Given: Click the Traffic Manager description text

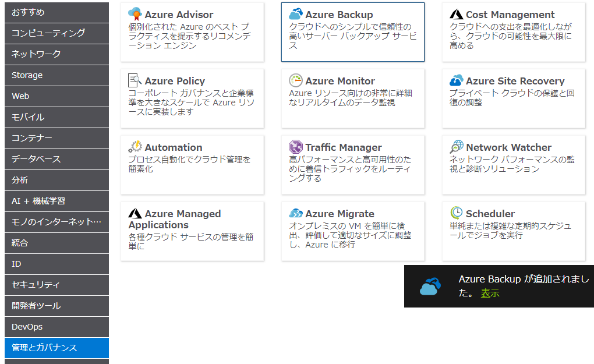Looking at the screenshot, I should point(350,168).
